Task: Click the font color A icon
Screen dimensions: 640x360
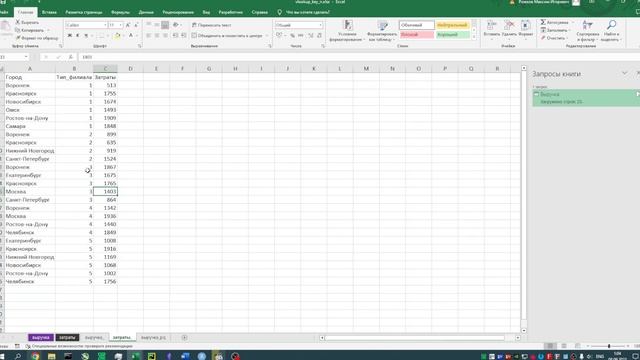Action: (131, 36)
